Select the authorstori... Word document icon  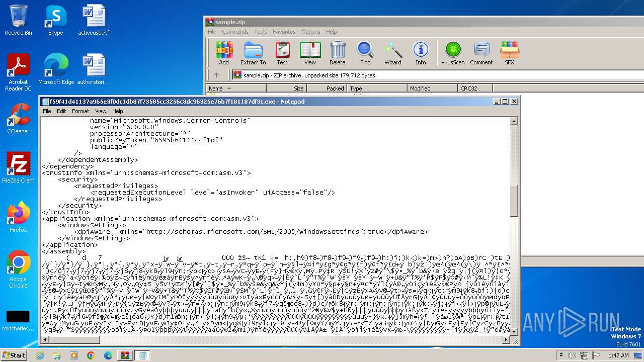(x=94, y=69)
